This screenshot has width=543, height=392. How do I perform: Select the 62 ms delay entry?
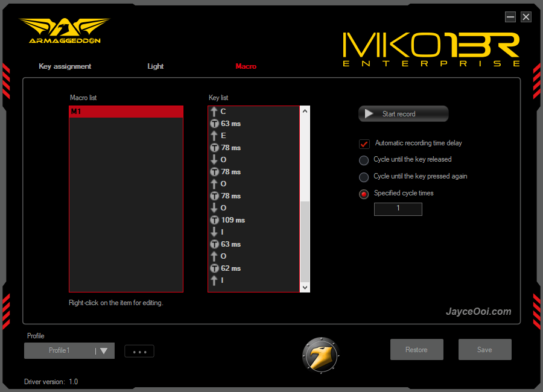tap(253, 268)
